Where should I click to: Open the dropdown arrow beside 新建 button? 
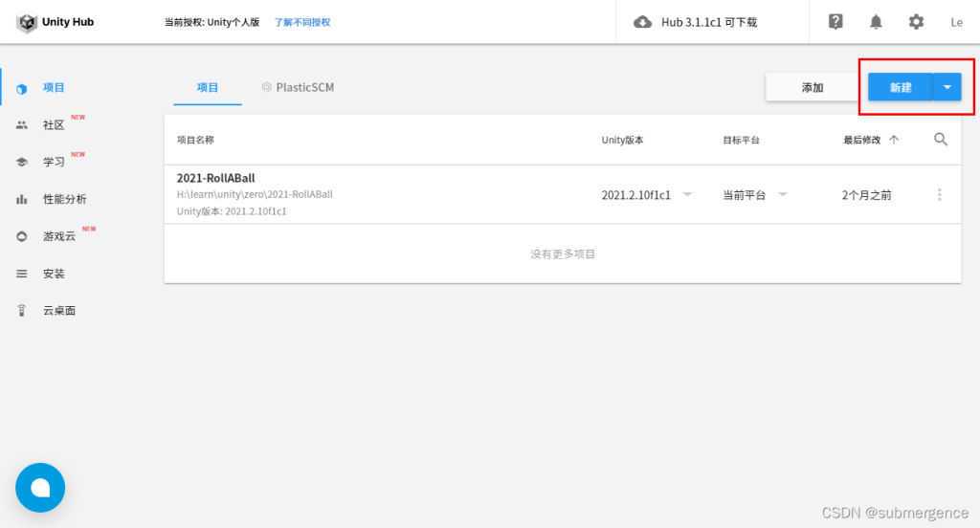point(947,87)
